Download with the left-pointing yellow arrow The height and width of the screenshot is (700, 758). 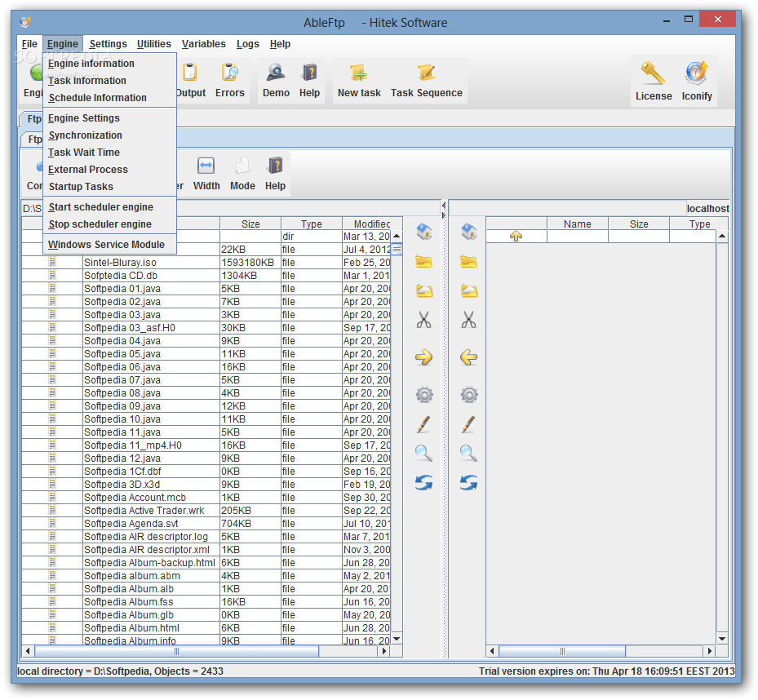pyautogui.click(x=469, y=357)
